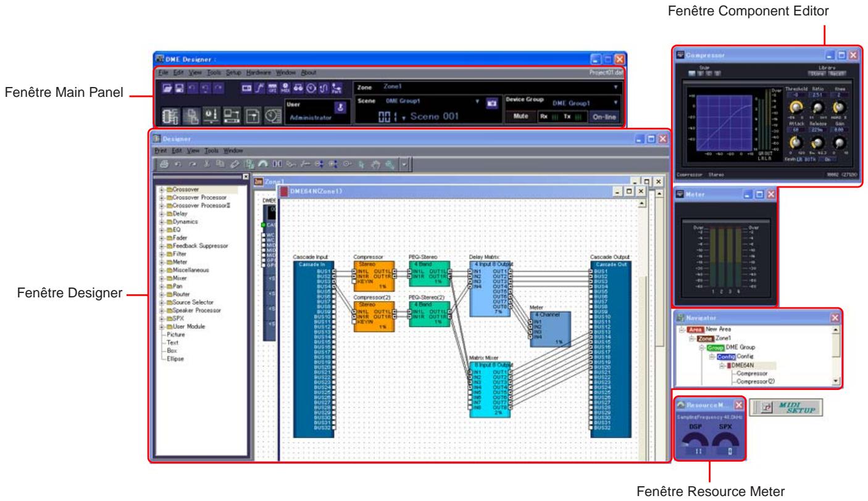Select the 4 Channel Meter block on canvas
This screenshot has width=868, height=501.
(549, 329)
